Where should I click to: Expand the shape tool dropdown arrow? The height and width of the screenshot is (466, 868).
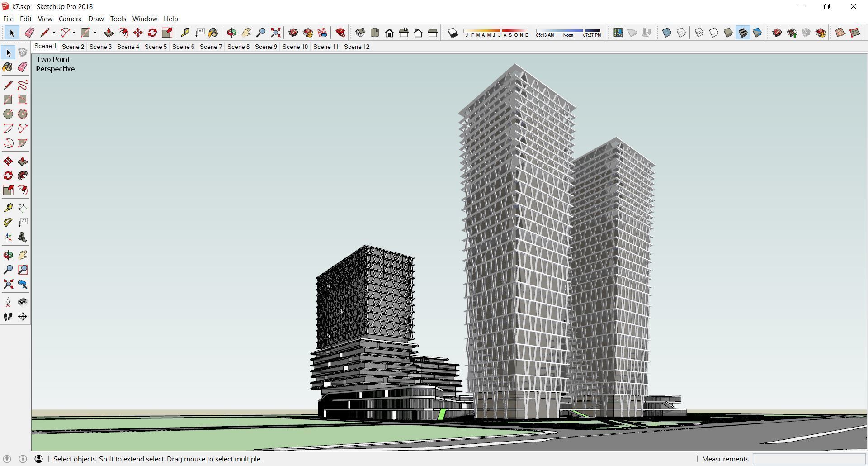(94, 33)
